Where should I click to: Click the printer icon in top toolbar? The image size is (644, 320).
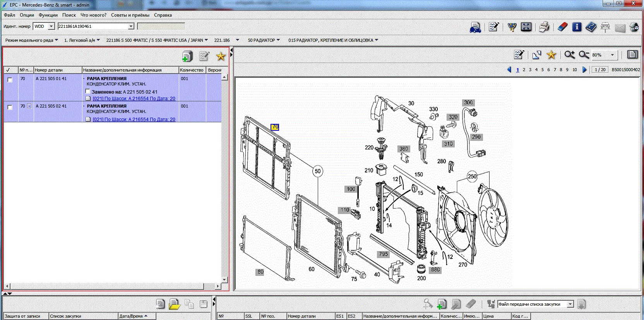544,27
